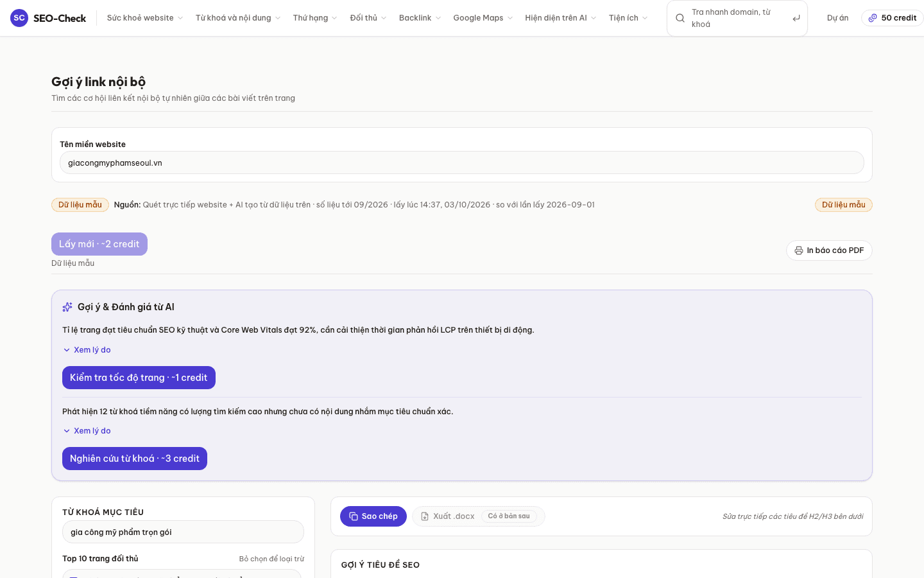Expand Xem lý do under LCP suggestion
This screenshot has width=924, height=578.
point(87,350)
